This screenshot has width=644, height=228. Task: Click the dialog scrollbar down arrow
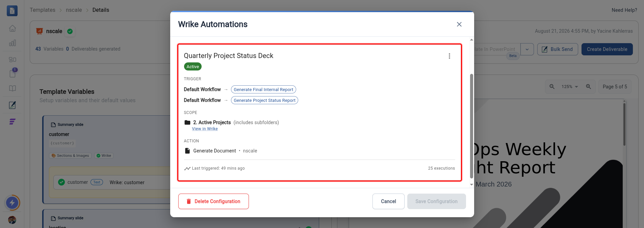tap(471, 185)
